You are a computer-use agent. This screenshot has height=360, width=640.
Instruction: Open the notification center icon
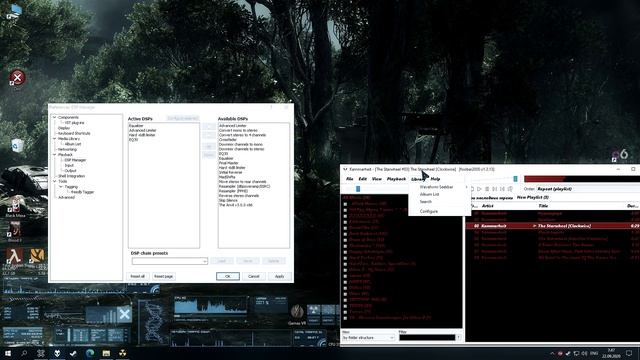point(629,353)
